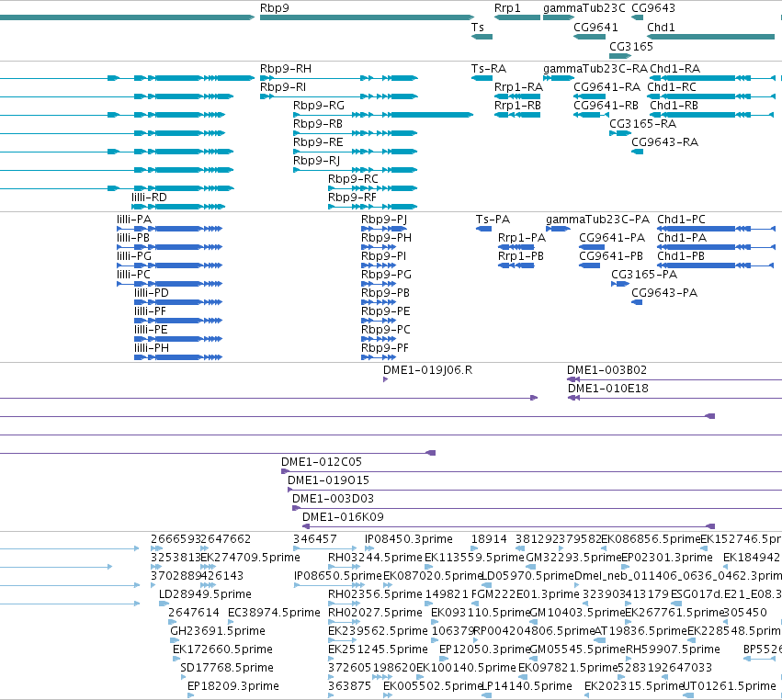
Task: Select protein Rbp9-PH
Action: (x=386, y=238)
